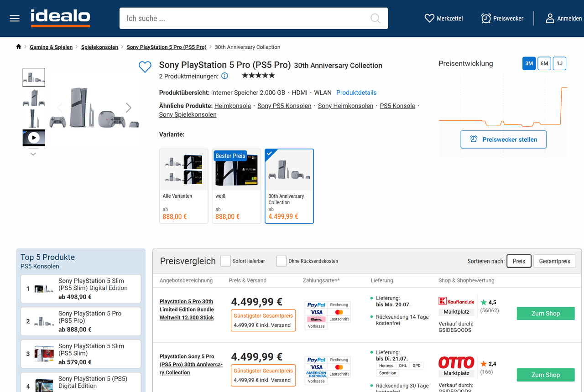The height and width of the screenshot is (392, 584).
Task: Select the 6M price history range
Action: pos(544,63)
